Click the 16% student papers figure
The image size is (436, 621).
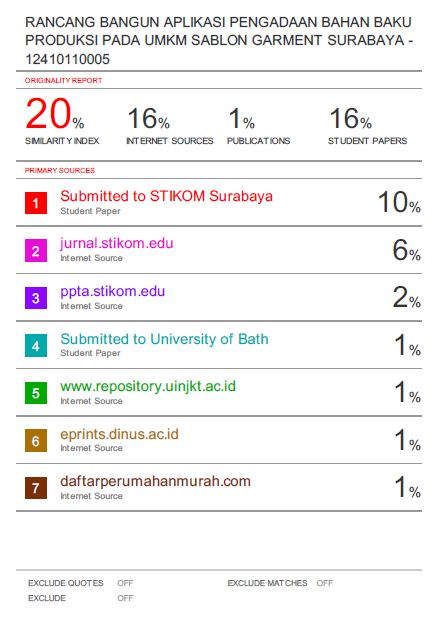click(350, 118)
